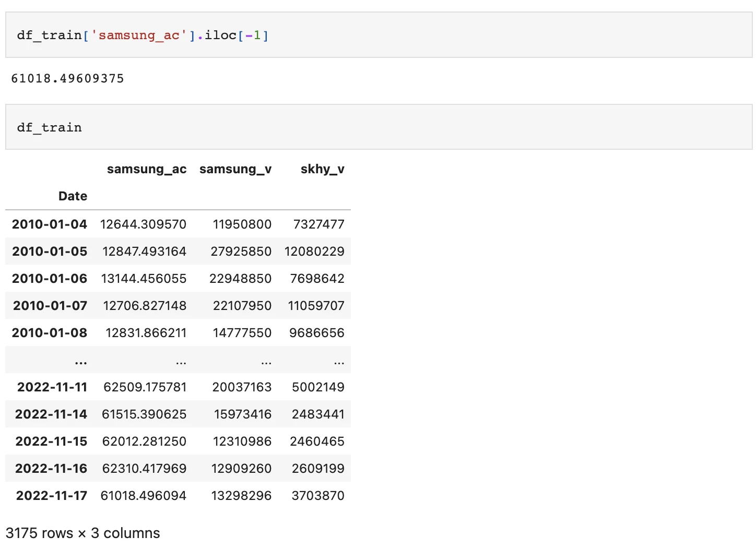
Task: Click the df_train samsung_ac iloc code cell
Action: pos(142,35)
